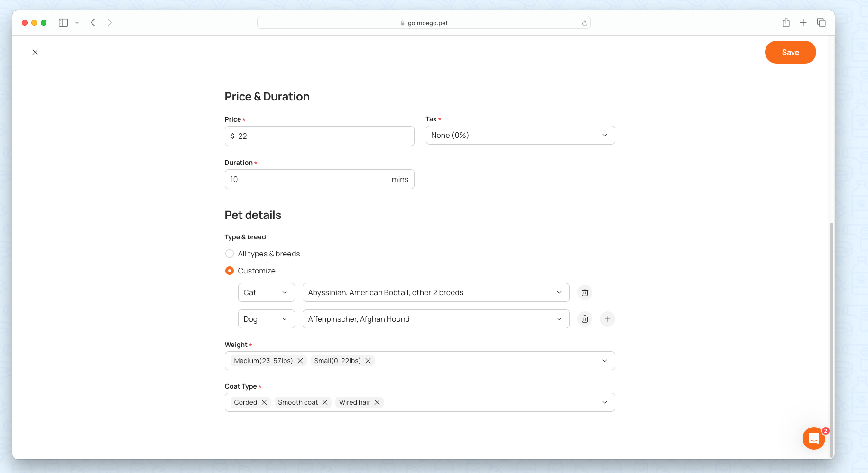Remove the Corded coat type tag
Screen dimensions: 868x473
(264, 402)
